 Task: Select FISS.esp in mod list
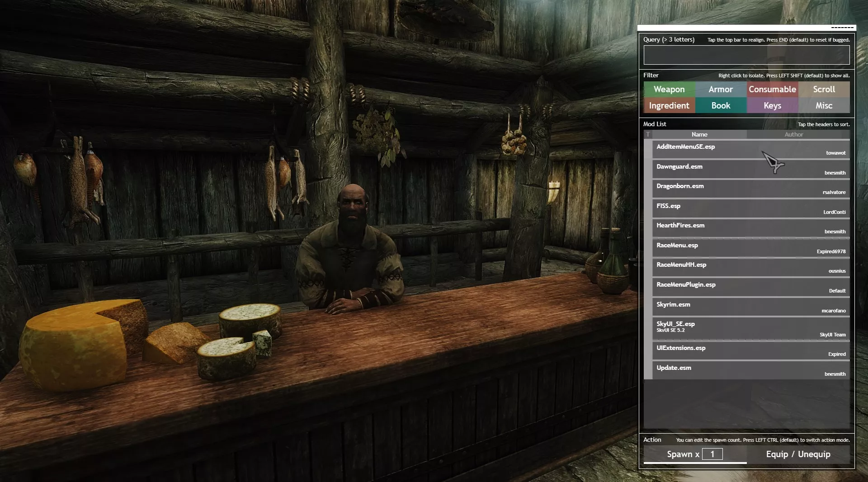(751, 208)
